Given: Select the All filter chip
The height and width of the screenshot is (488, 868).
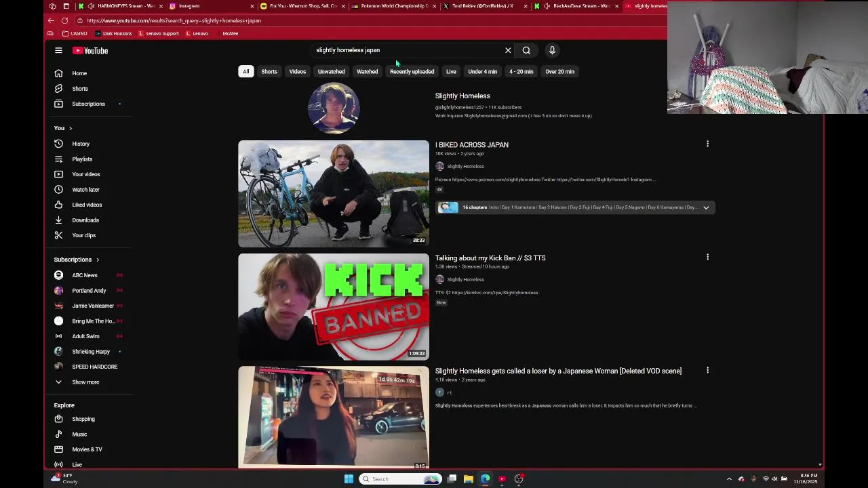Looking at the screenshot, I should click(x=246, y=71).
